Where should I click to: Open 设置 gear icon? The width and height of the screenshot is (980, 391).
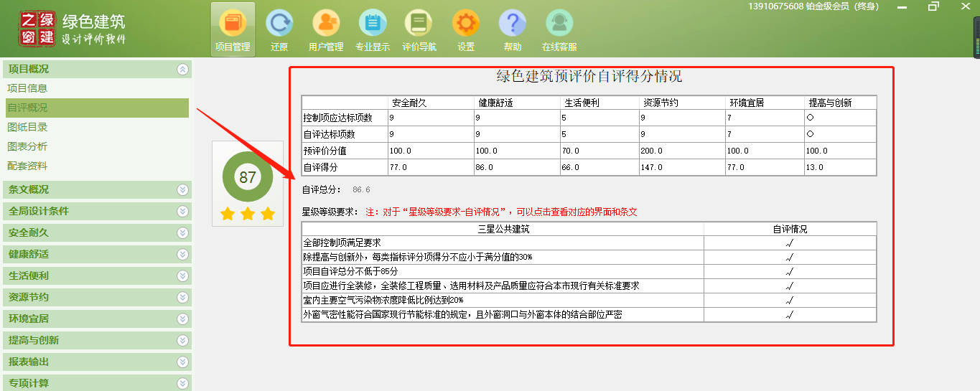click(x=466, y=29)
